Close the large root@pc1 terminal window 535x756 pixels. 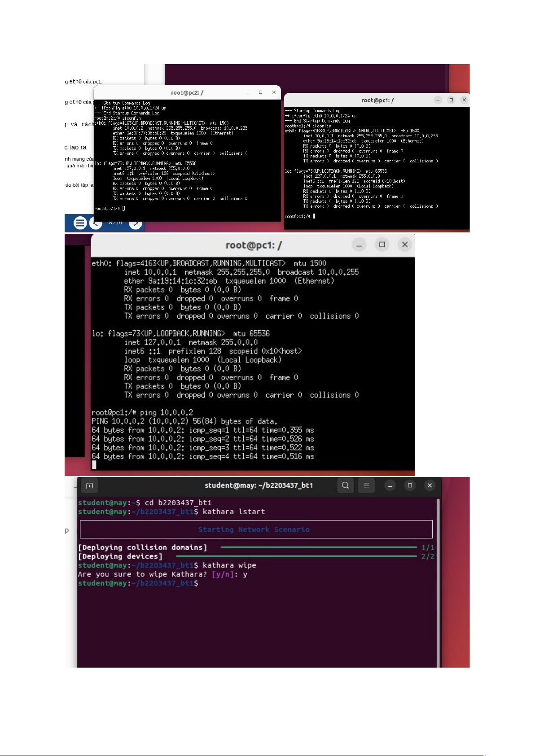405,245
